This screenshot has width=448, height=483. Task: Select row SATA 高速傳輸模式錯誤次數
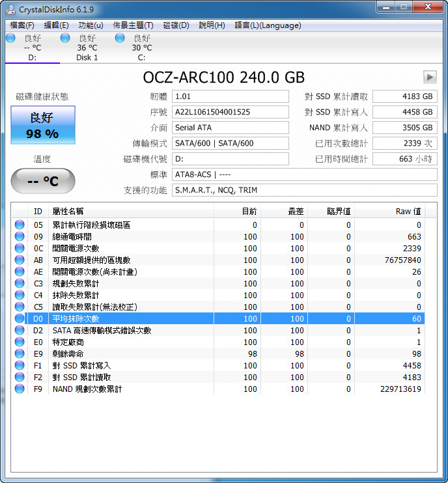coord(218,330)
